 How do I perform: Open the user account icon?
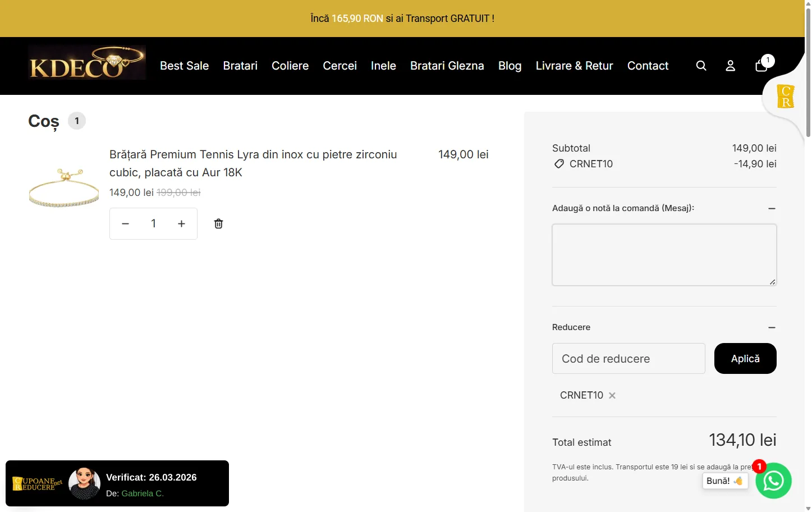(x=730, y=66)
